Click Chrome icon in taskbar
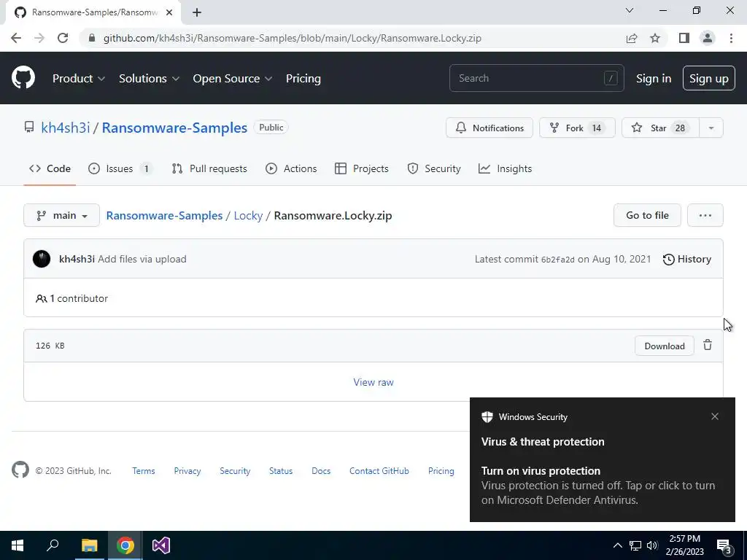 tap(125, 545)
